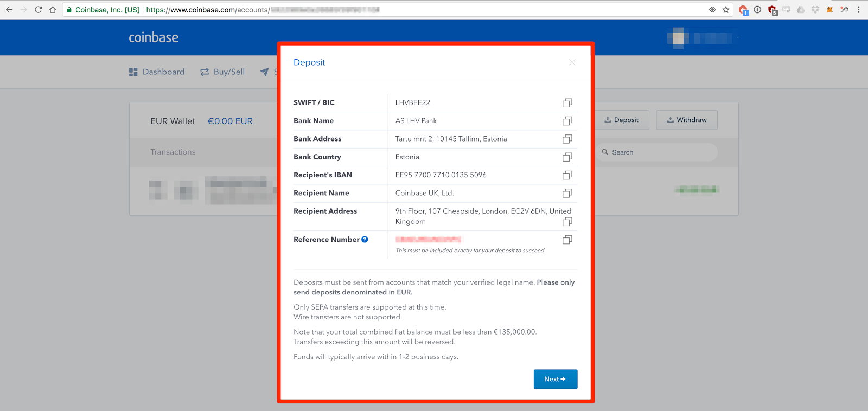Click the Transactions heading
Image resolution: width=868 pixels, height=411 pixels.
[173, 152]
